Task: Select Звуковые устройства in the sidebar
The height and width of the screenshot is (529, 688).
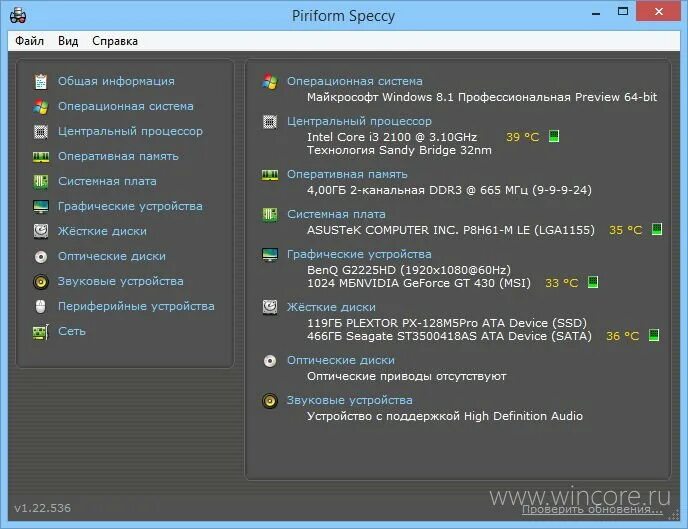Action: (121, 281)
